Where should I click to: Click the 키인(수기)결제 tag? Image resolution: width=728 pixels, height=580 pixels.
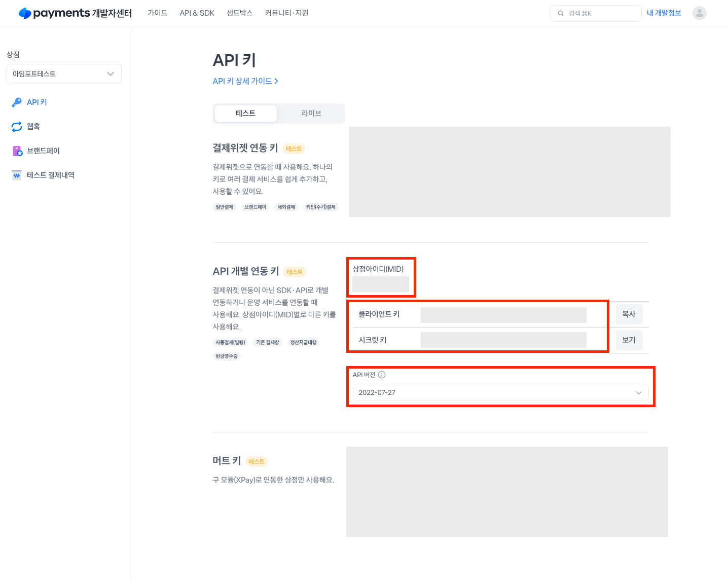(x=321, y=207)
